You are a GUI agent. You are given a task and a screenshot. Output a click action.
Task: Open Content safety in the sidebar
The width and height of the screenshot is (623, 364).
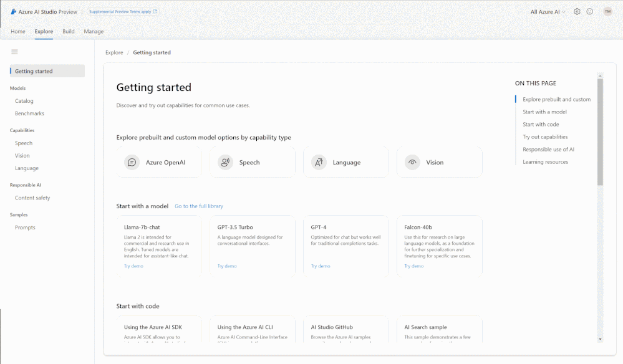(32, 198)
